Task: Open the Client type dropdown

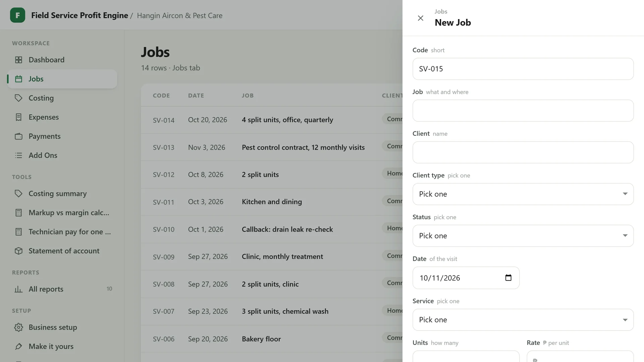Action: tap(523, 194)
